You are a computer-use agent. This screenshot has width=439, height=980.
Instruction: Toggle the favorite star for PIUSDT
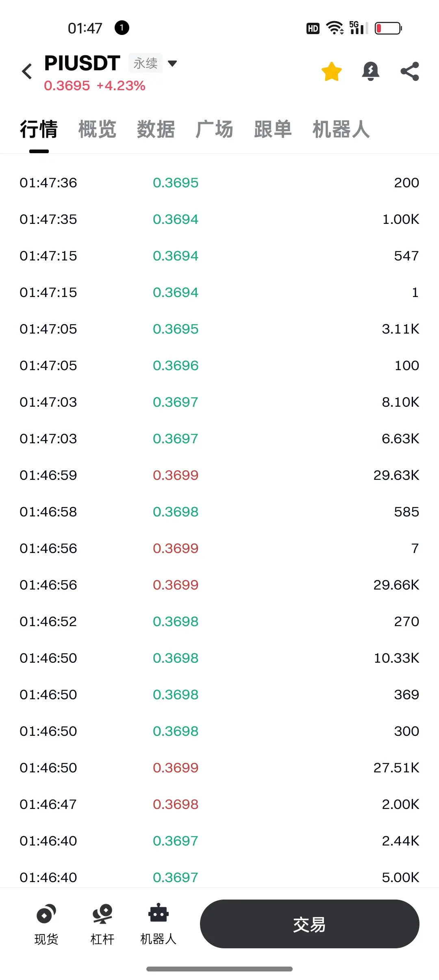pyautogui.click(x=331, y=72)
